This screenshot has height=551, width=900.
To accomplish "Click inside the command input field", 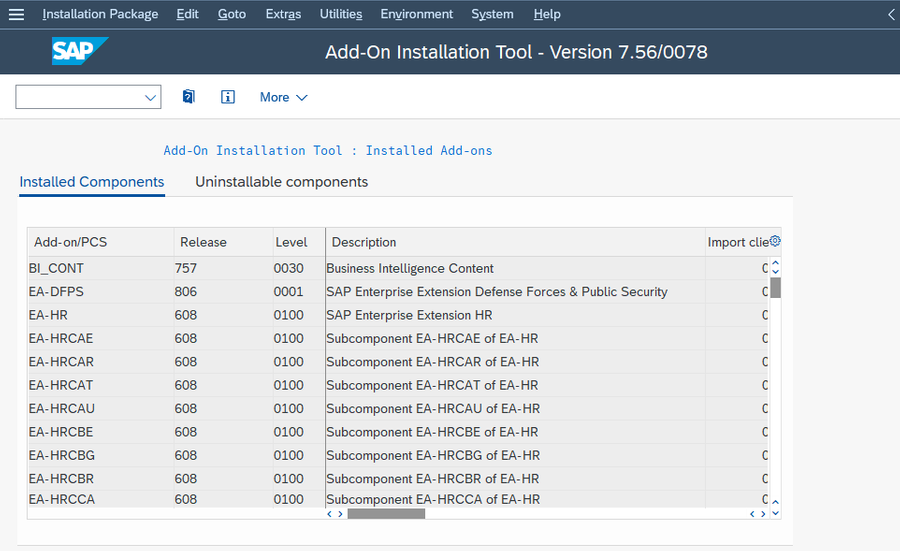I will (80, 97).
